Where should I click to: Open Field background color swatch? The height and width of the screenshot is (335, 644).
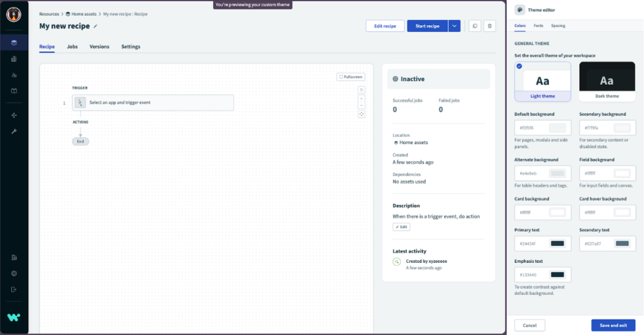(x=622, y=173)
